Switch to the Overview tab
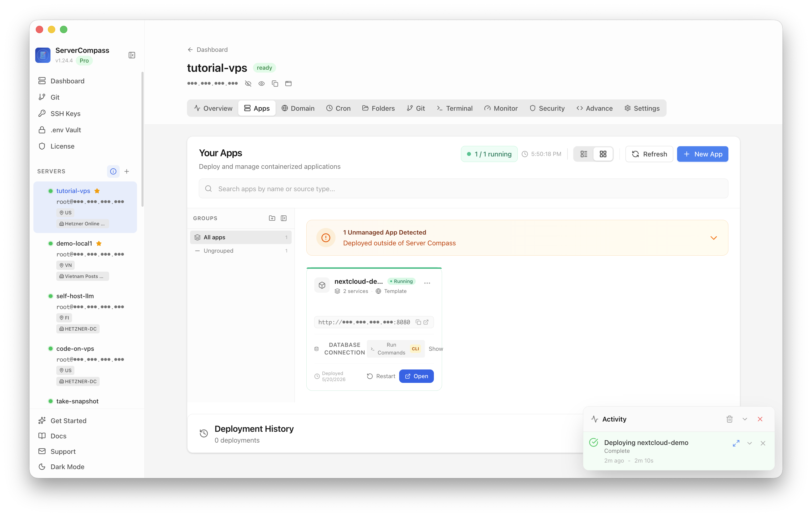The height and width of the screenshot is (517, 812). click(213, 108)
